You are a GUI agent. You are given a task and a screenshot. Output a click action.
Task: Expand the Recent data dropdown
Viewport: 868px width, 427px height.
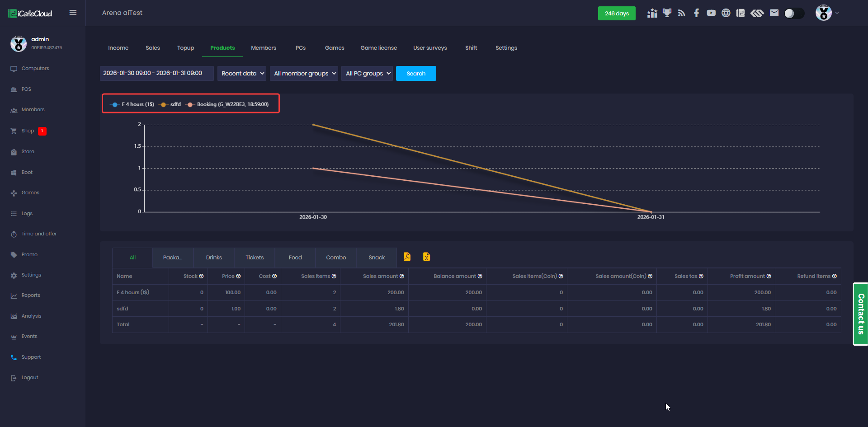click(242, 74)
